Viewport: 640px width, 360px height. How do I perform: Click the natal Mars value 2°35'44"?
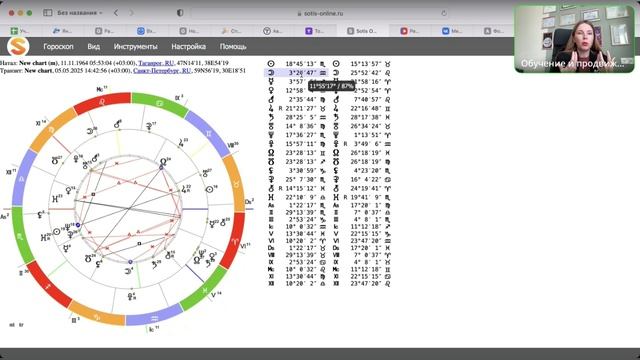tap(303, 99)
